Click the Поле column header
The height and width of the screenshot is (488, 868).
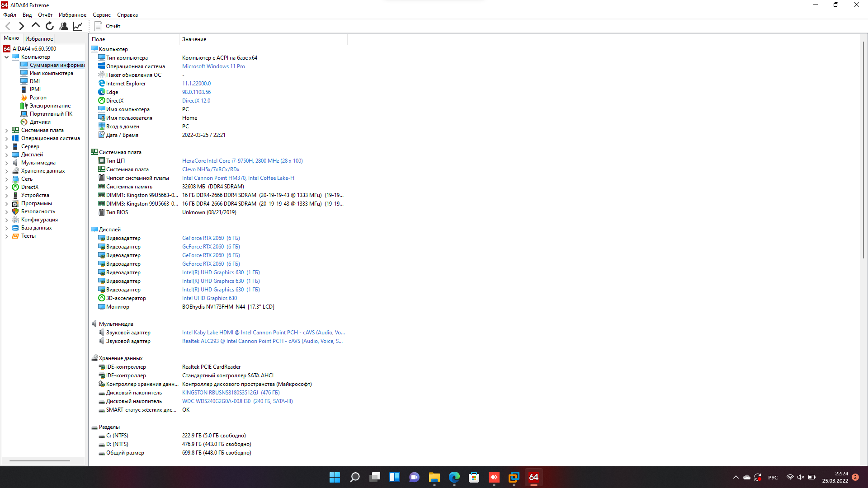click(x=134, y=39)
